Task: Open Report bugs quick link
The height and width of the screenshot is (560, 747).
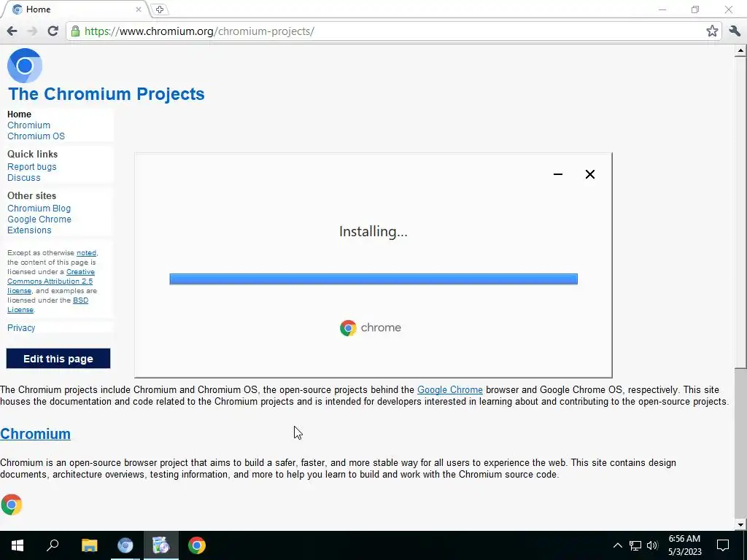Action: (x=32, y=167)
